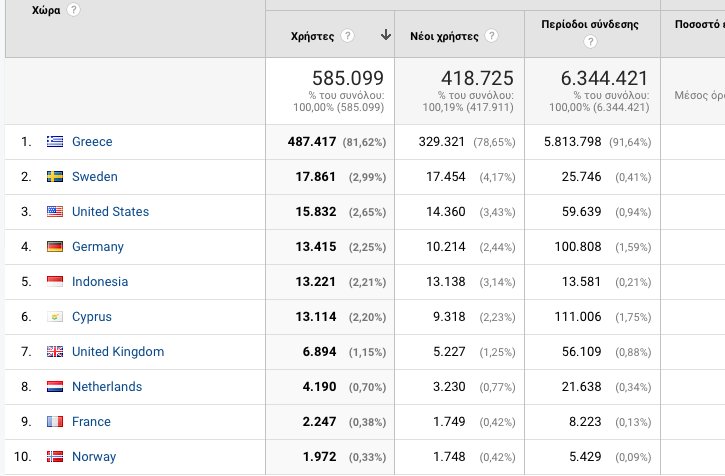Click the Sweden flag icon
The image size is (725, 476).
(55, 177)
